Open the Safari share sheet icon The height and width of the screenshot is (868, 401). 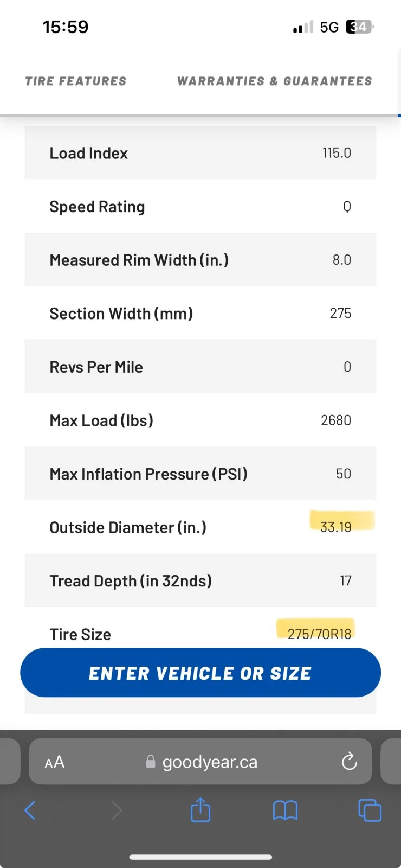pyautogui.click(x=200, y=809)
